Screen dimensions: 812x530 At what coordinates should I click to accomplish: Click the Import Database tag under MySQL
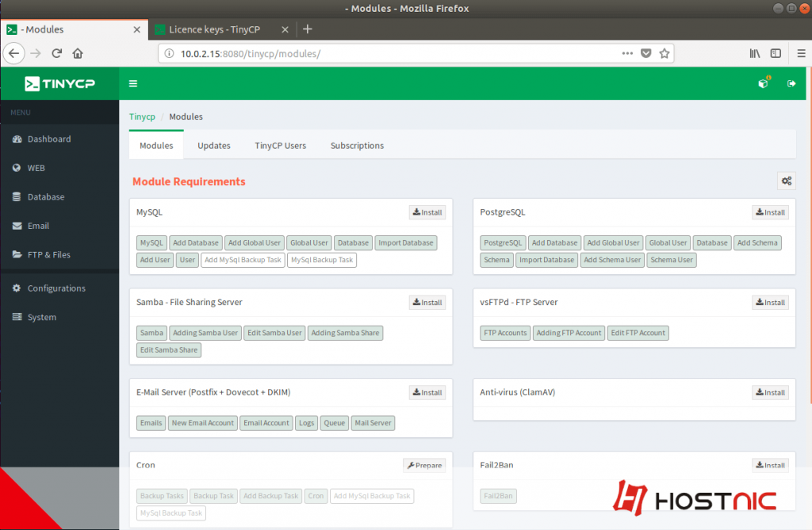point(405,242)
